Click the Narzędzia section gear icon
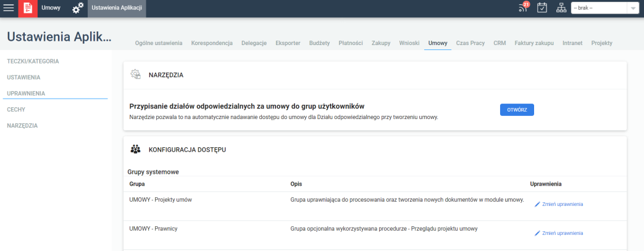The image size is (644, 251). [x=136, y=75]
